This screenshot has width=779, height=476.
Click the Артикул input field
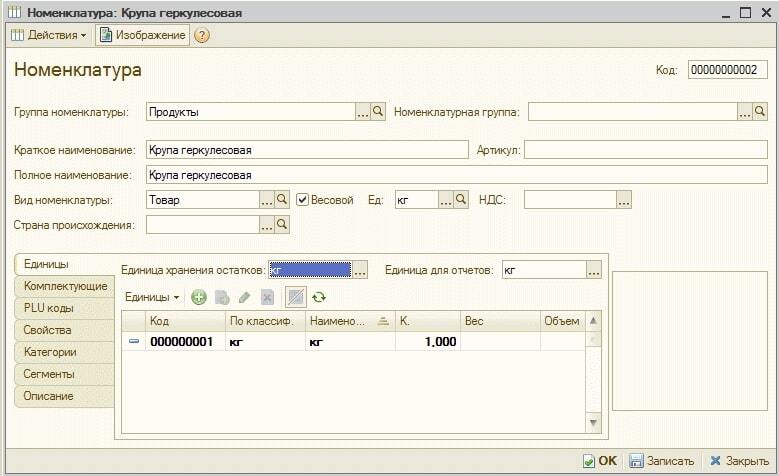pos(645,150)
